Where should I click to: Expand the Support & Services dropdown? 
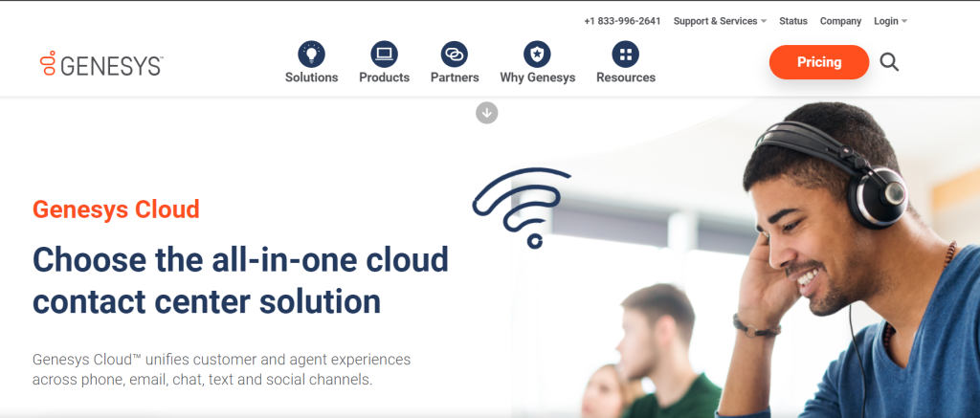point(720,21)
